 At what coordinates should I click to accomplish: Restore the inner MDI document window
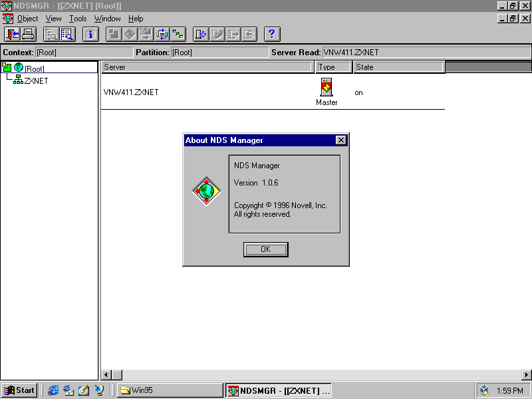click(x=513, y=19)
